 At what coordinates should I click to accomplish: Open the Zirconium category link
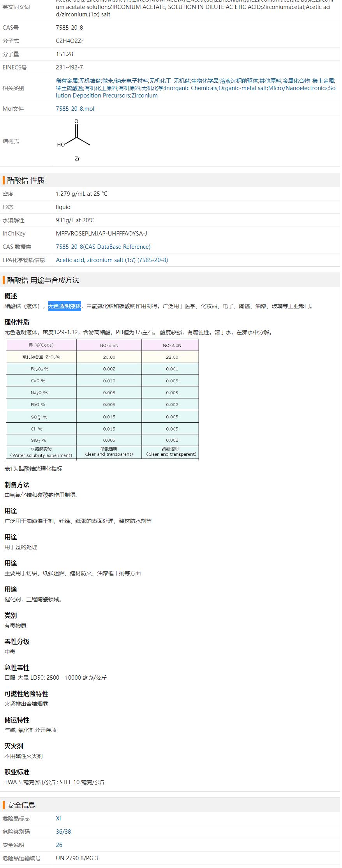(x=145, y=96)
